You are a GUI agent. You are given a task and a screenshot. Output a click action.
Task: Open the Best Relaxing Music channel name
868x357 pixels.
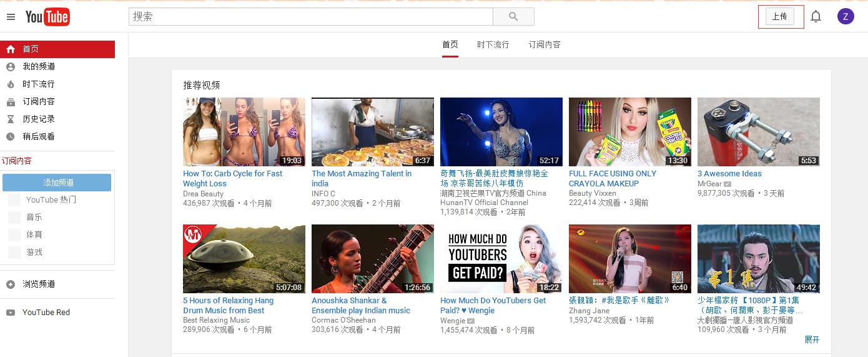216,320
